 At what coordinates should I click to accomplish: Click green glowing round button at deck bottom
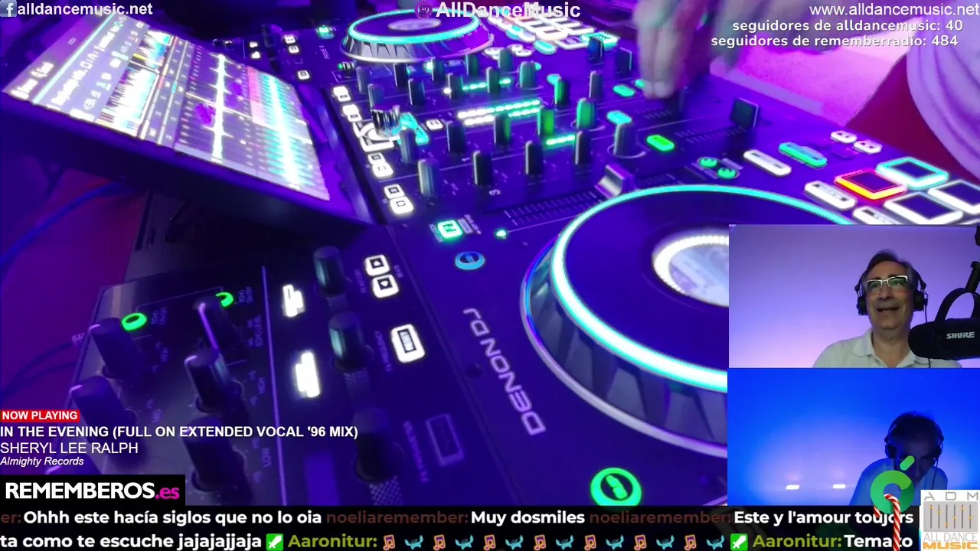point(616,488)
